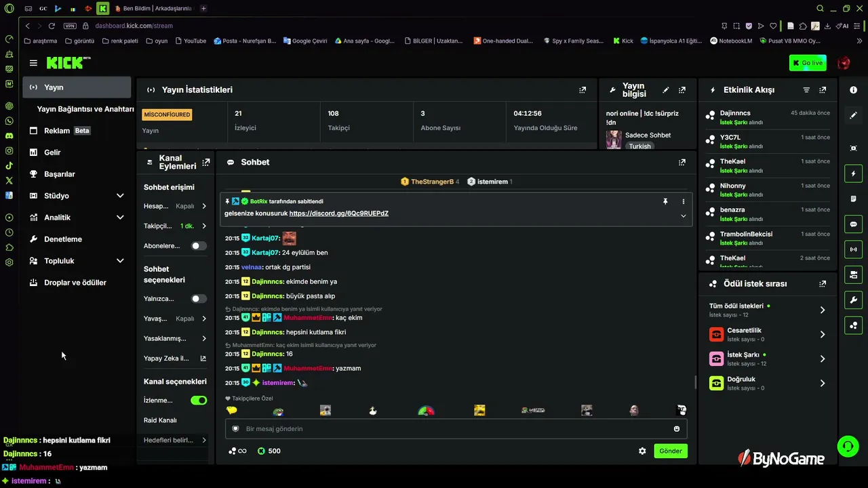The height and width of the screenshot is (488, 868).
Task: Pop out the Yayın İstatistikleri panel
Action: click(x=583, y=89)
